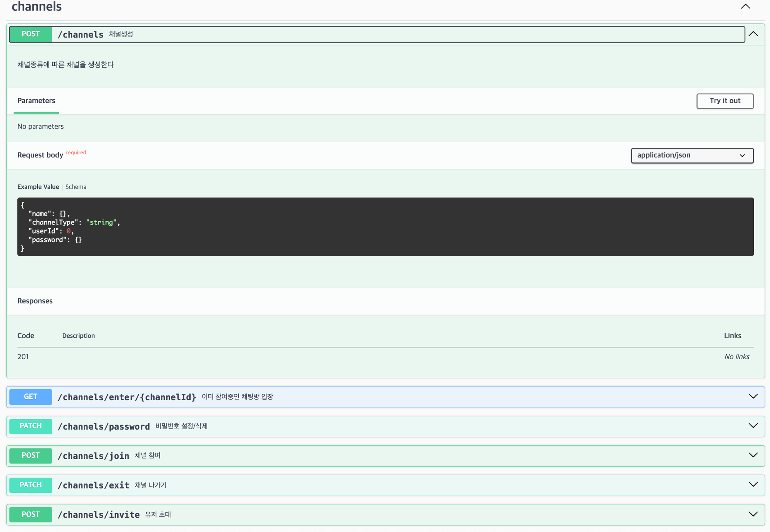
Task: Click inside the example JSON code block
Action: tap(385, 227)
